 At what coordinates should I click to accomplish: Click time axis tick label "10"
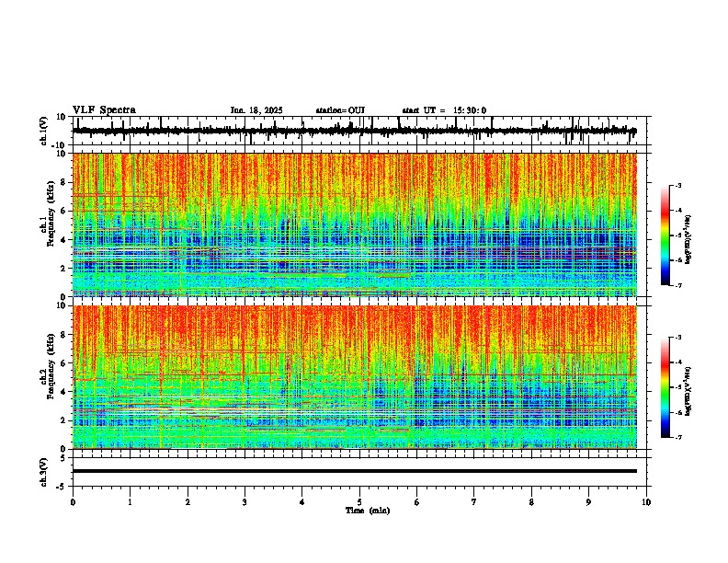(x=646, y=502)
